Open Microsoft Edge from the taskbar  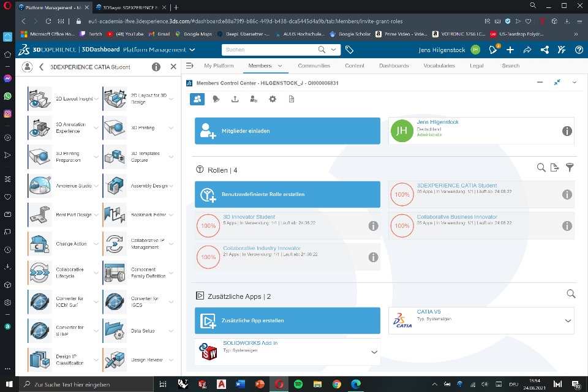355,384
